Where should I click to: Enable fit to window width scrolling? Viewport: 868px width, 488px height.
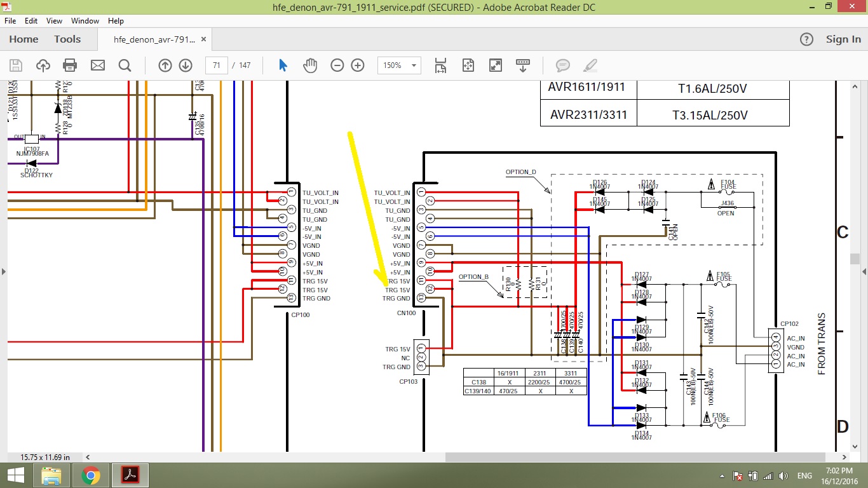pos(440,65)
